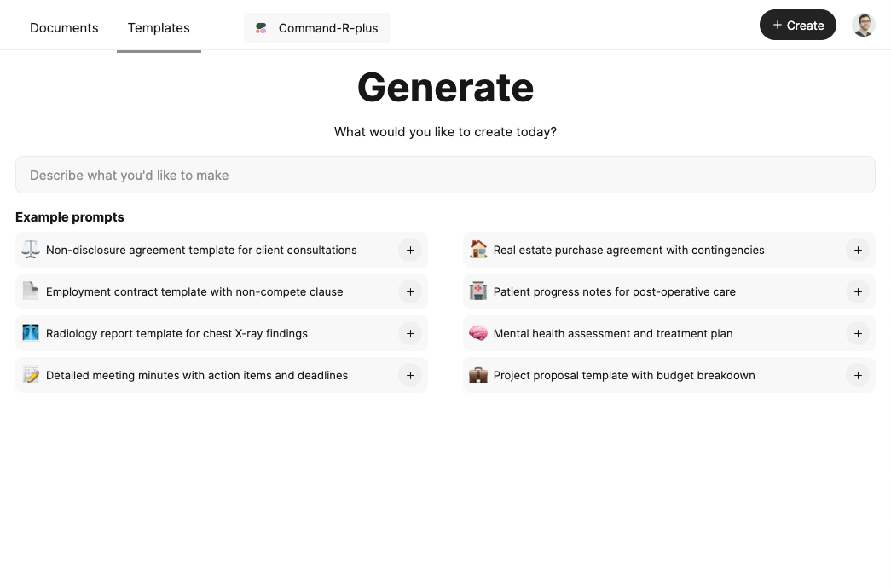The height and width of the screenshot is (588, 891).
Task: Switch to the Documents tab
Action: coord(64,28)
